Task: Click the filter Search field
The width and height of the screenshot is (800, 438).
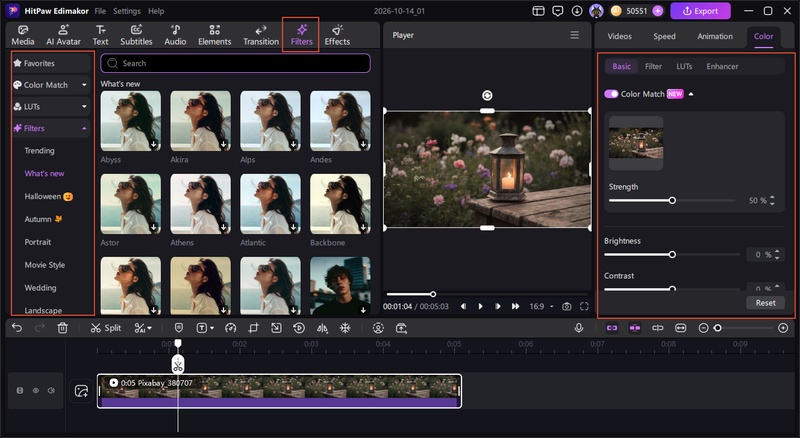Action: coord(236,63)
